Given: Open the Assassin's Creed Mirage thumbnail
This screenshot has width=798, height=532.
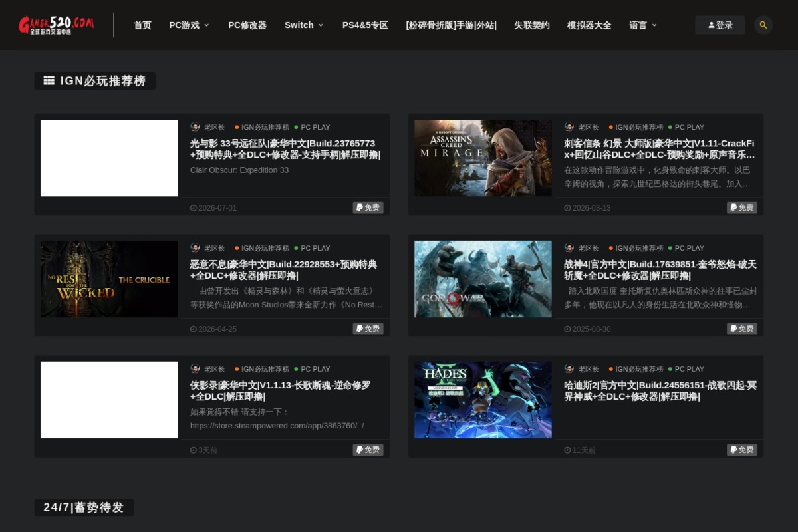Looking at the screenshot, I should 483,158.
